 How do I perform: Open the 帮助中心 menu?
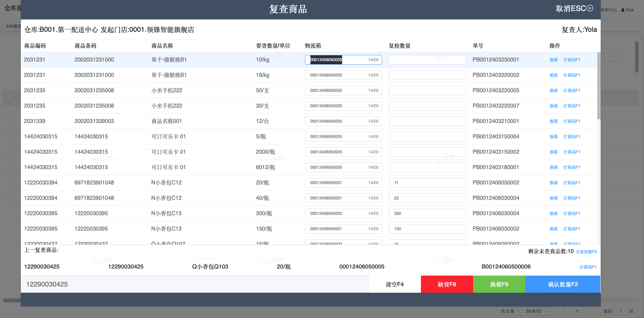[x=609, y=10]
